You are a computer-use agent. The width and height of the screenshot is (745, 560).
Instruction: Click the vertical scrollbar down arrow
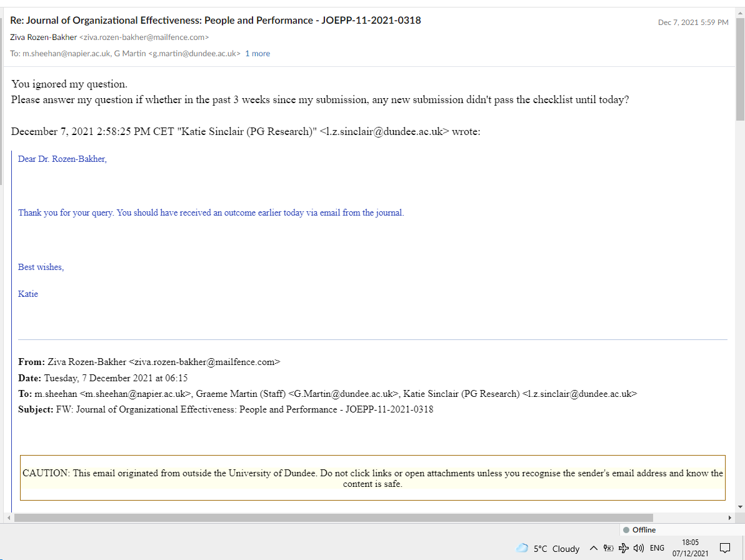(x=740, y=507)
